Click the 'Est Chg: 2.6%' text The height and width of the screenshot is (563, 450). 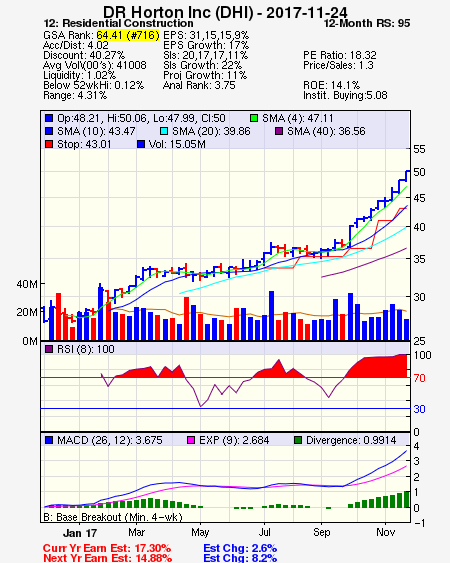click(x=240, y=549)
